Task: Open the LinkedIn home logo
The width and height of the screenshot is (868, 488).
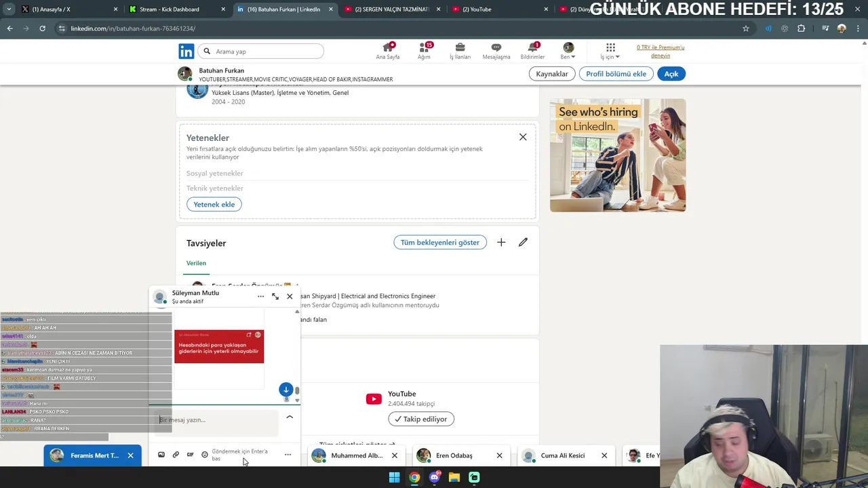Action: (x=186, y=51)
